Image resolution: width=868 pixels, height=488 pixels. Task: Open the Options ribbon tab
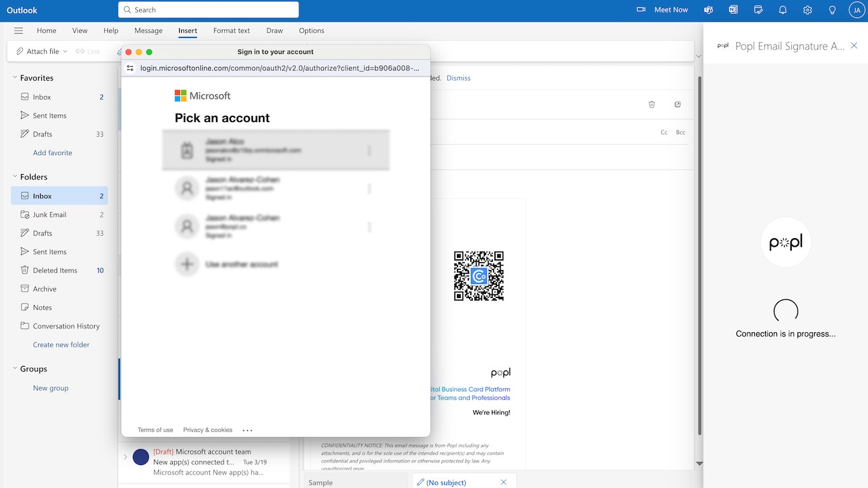(311, 30)
